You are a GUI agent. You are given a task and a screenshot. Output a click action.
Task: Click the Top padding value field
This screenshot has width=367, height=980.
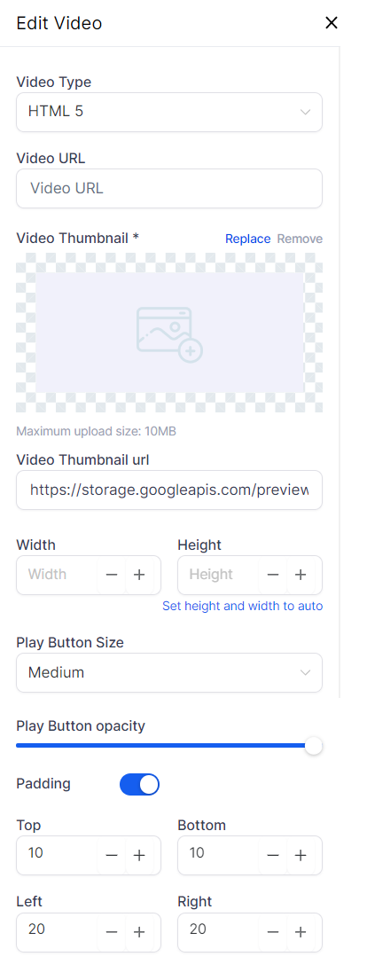(x=58, y=853)
